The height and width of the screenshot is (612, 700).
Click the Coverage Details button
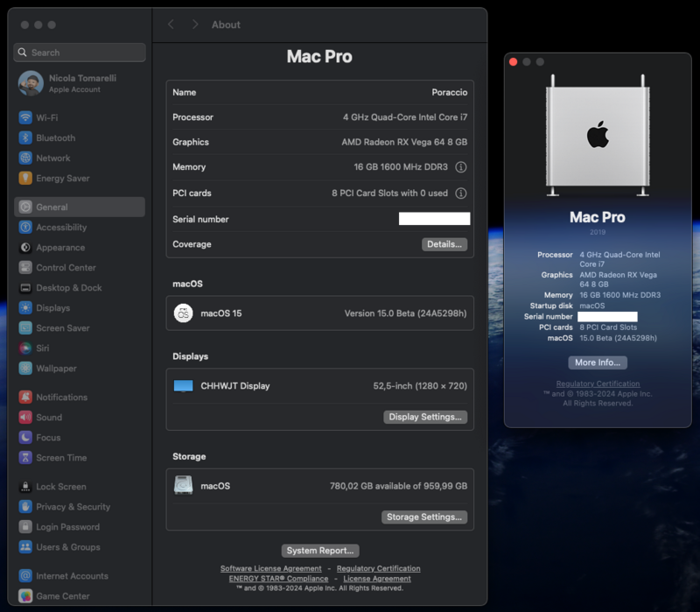coord(444,244)
